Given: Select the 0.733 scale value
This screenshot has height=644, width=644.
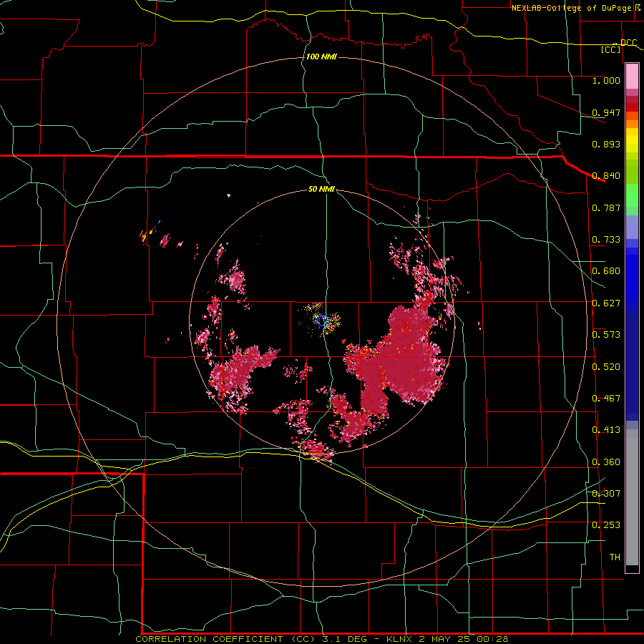Looking at the screenshot, I should [x=606, y=240].
